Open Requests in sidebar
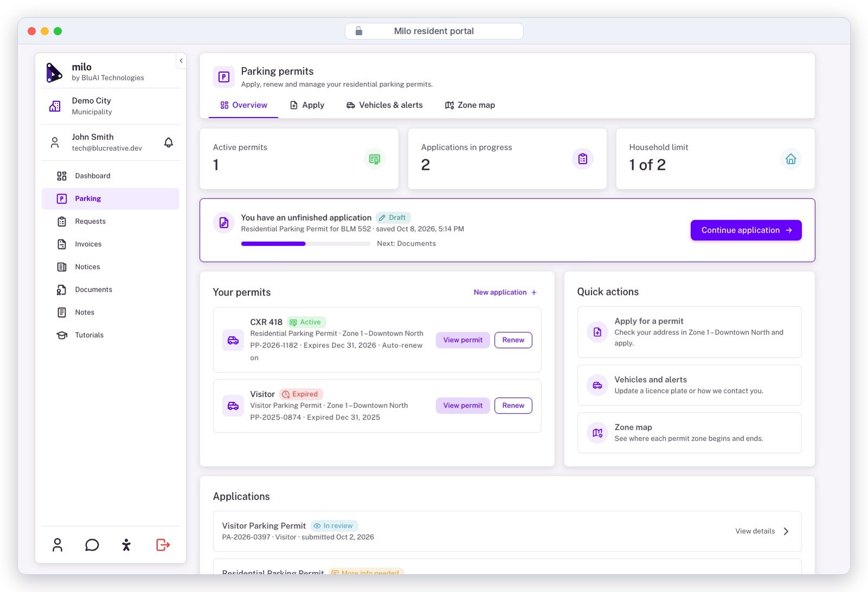Image resolution: width=868 pixels, height=592 pixels. 111,221
